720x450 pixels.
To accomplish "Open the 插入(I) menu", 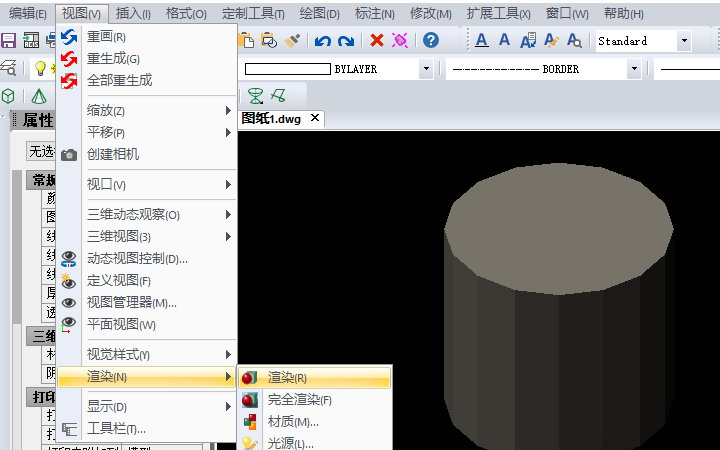I will point(133,14).
